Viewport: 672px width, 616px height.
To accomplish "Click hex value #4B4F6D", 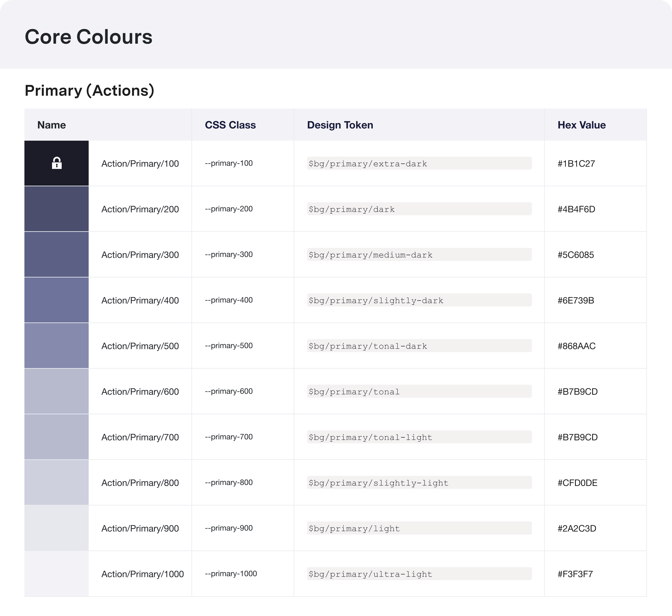I will pos(576,209).
